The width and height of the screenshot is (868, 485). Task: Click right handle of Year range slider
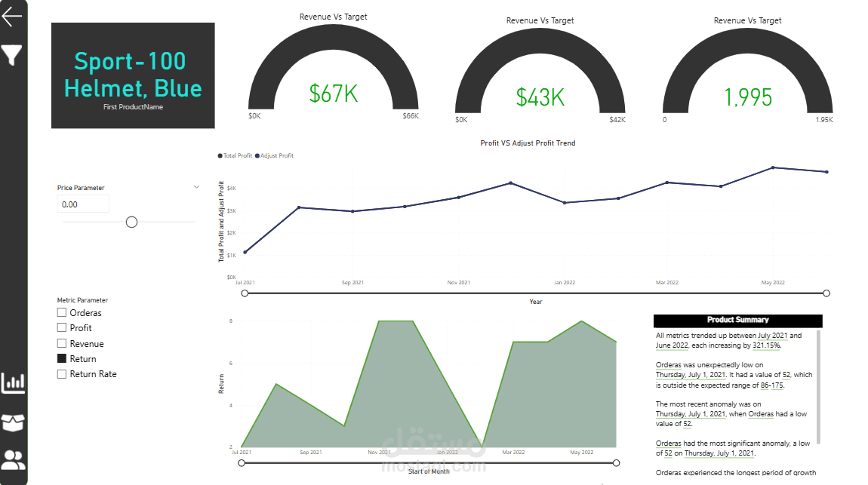tap(826, 293)
